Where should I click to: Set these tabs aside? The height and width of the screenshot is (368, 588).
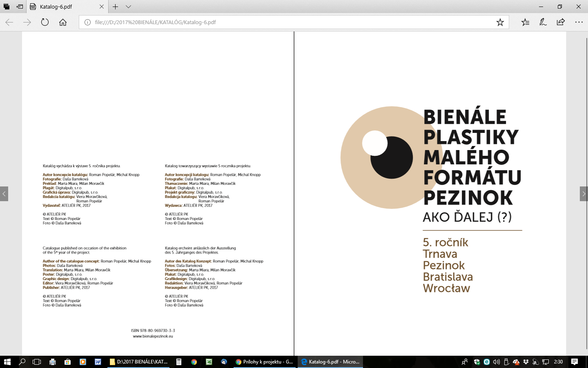[20, 7]
